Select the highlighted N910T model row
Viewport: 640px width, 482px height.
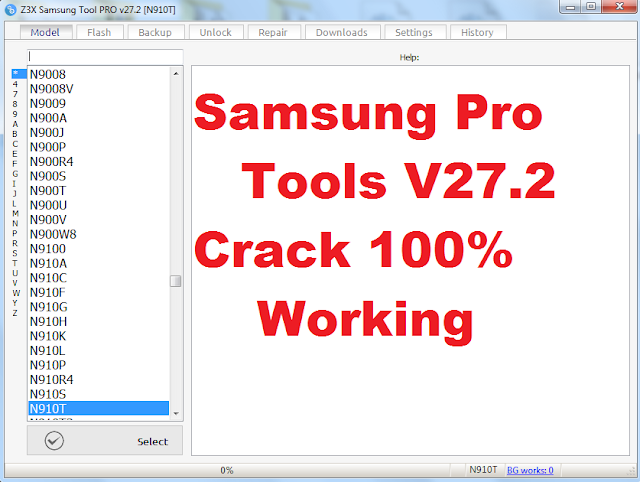pyautogui.click(x=98, y=409)
